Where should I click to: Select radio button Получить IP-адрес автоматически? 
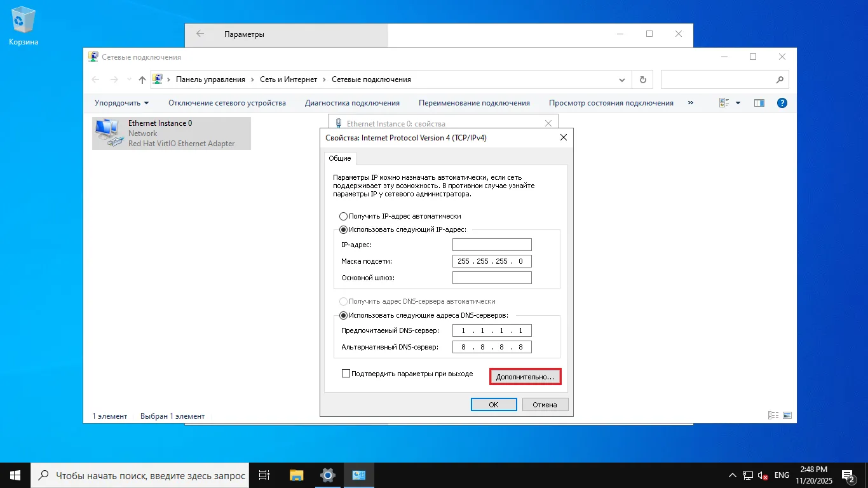click(343, 216)
